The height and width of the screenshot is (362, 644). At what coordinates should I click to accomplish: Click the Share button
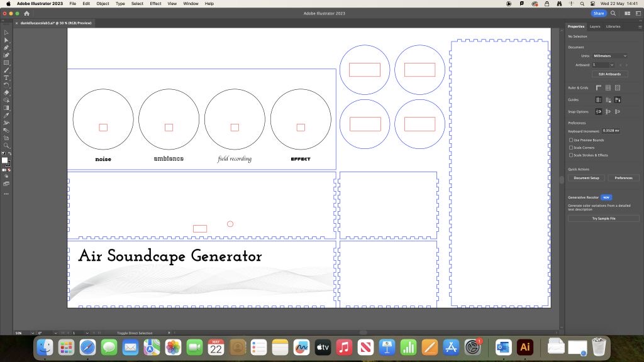599,14
